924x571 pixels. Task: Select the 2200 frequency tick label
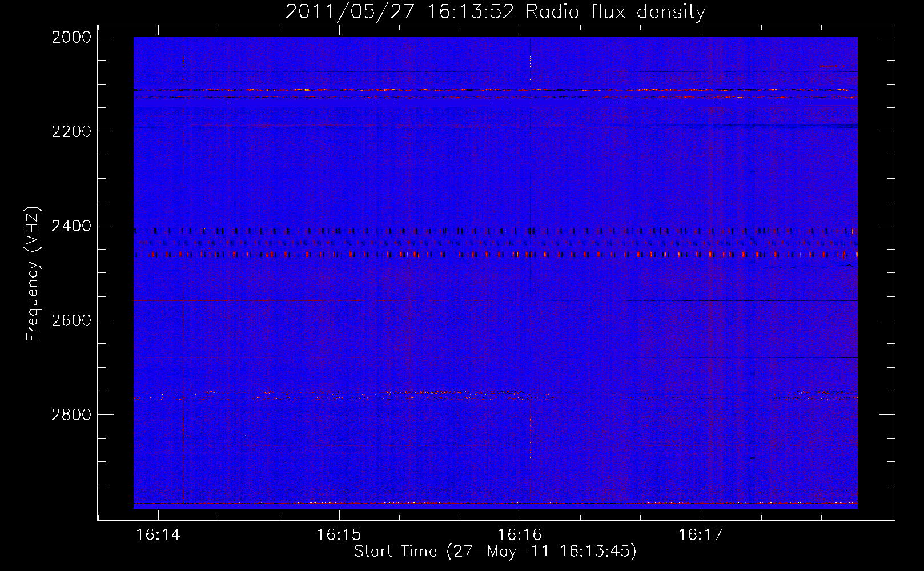[x=71, y=131]
